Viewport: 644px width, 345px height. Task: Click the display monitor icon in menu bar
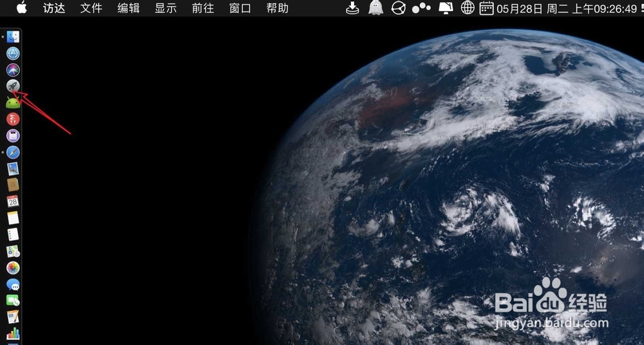(x=446, y=8)
